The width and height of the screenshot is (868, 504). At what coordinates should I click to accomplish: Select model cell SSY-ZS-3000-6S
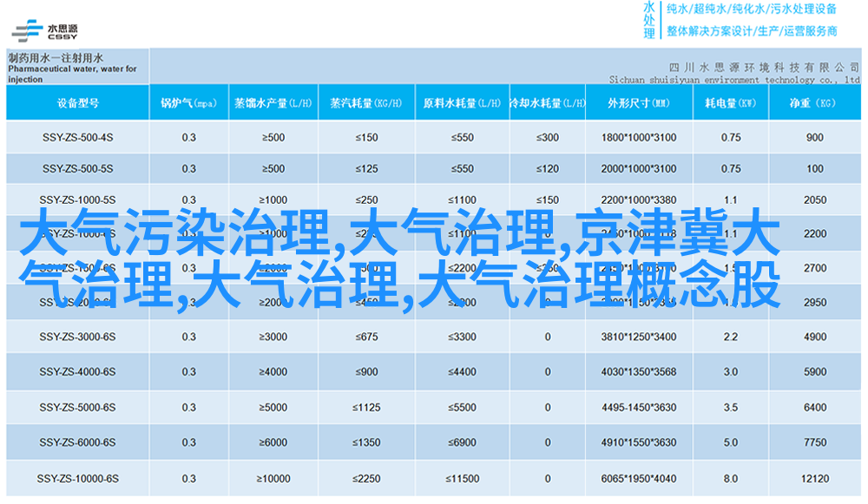coord(78,337)
